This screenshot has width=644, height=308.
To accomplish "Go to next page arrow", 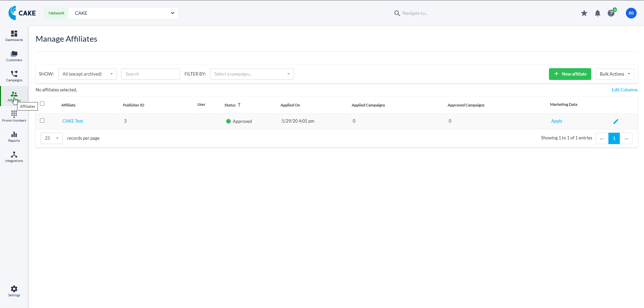I will click(x=626, y=138).
